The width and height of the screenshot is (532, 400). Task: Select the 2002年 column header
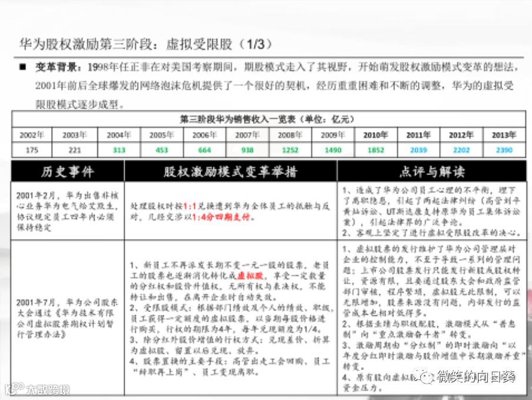tap(32, 135)
